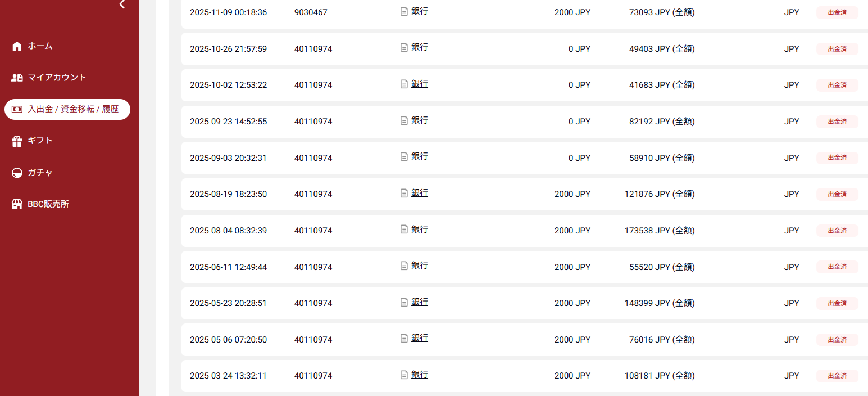
Task: Open the ホーム menu item
Action: click(40, 46)
